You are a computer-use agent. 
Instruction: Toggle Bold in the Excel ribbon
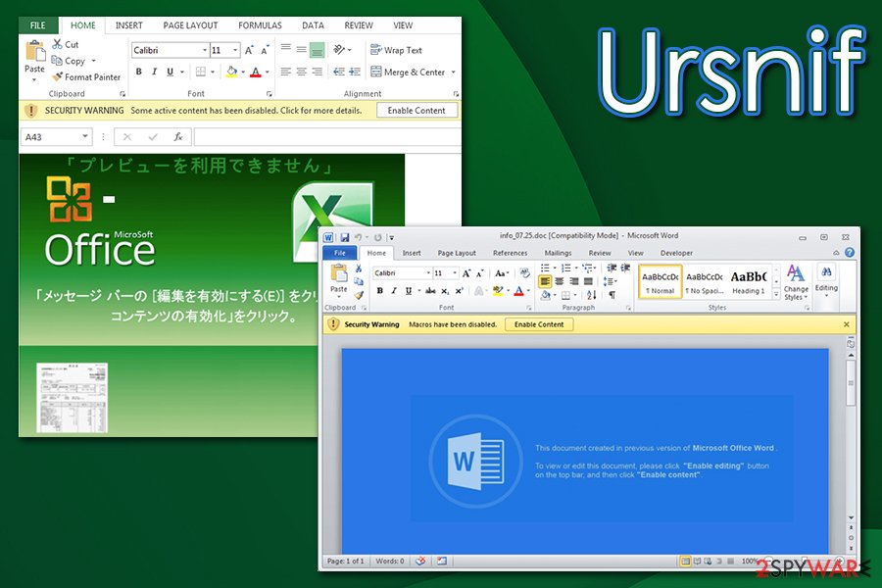pos(138,72)
